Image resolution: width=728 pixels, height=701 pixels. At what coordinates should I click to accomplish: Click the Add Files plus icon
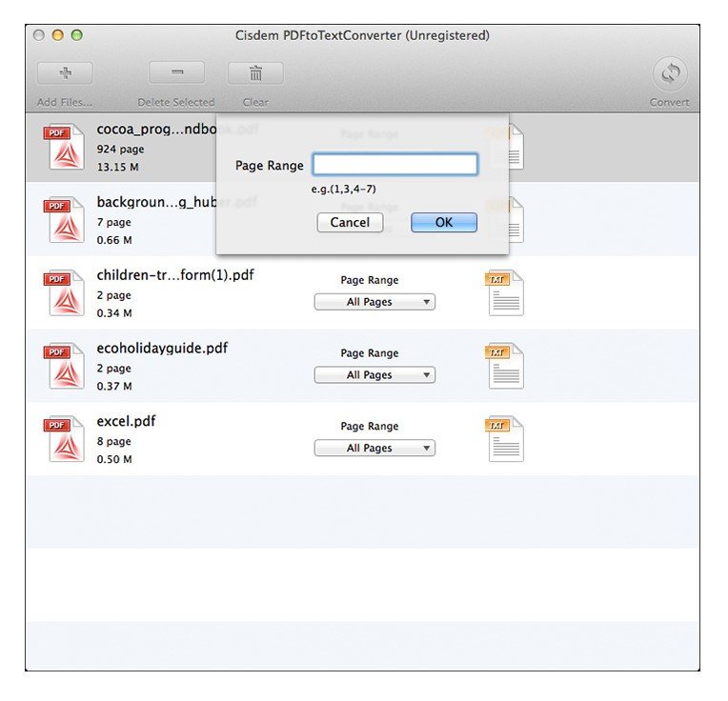[65, 73]
